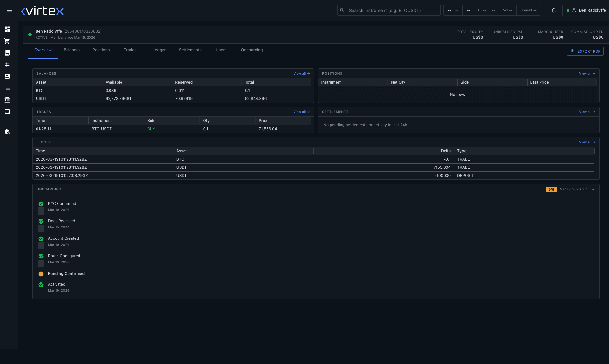Switch to the Trades tab
This screenshot has width=609, height=364.
130,50
